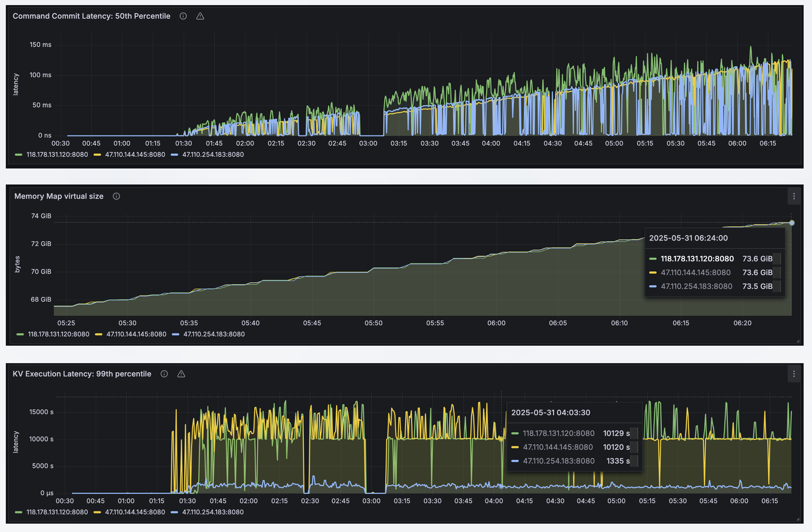Image resolution: width=812 pixels, height=532 pixels.
Task: Click warning triangle on Command Commit Latency panel
Action: (200, 16)
